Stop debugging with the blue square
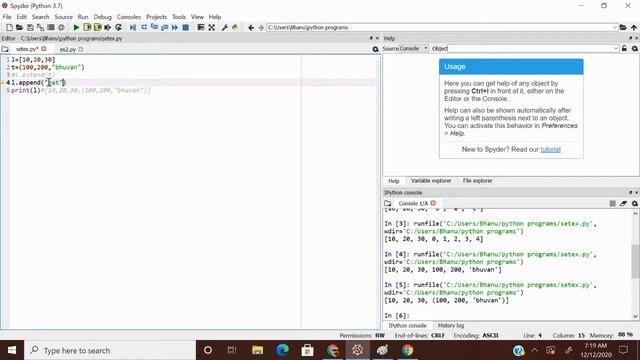640x360 pixels. click(x=186, y=27)
